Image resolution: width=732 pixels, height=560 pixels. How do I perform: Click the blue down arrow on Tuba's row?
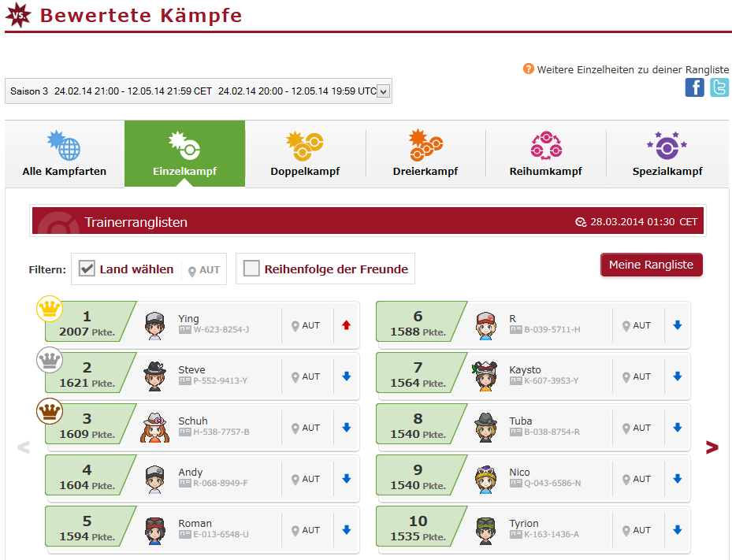coord(678,427)
